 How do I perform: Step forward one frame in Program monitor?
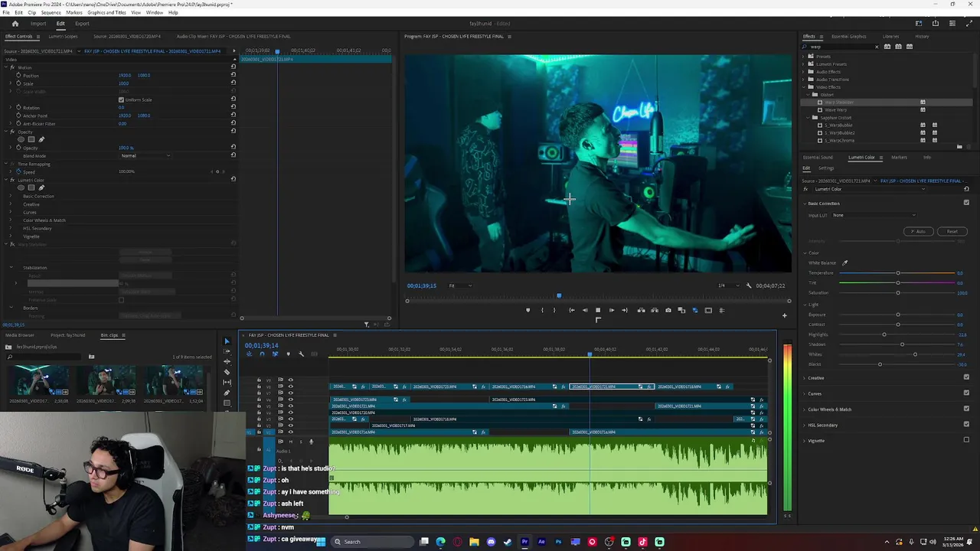(x=611, y=310)
